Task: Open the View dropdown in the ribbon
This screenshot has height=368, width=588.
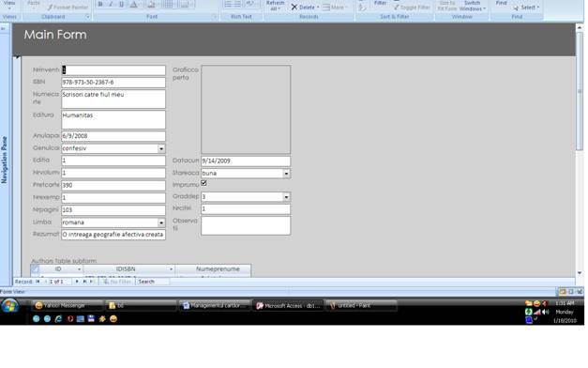Action: (9, 5)
